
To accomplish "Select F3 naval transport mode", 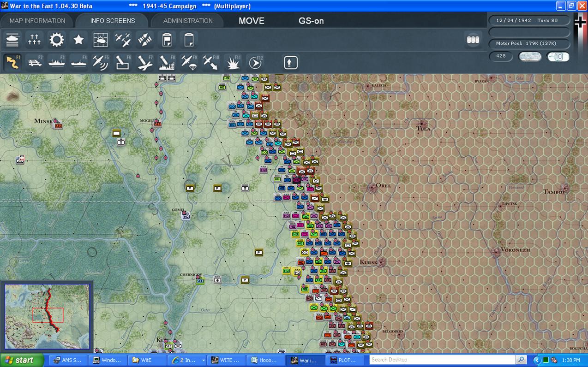I will [x=57, y=62].
